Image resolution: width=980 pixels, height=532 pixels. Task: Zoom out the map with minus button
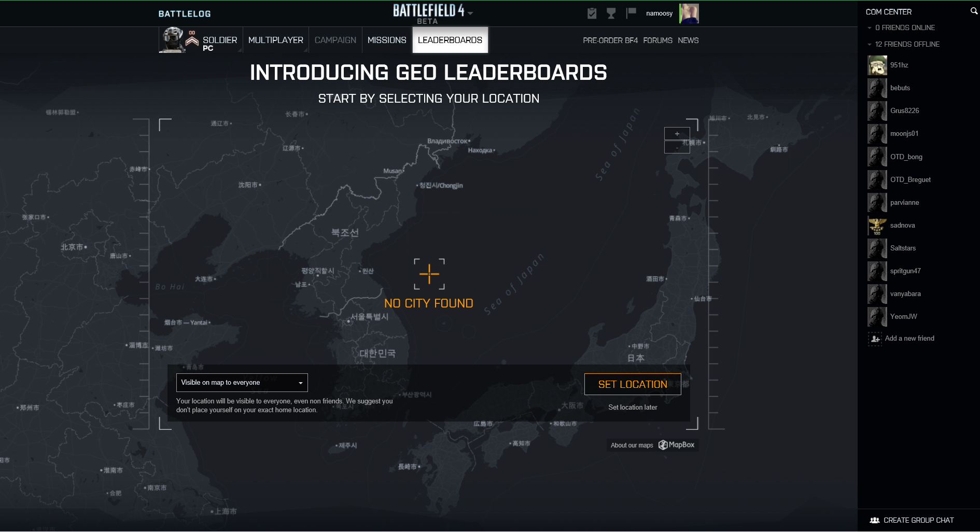pos(677,147)
